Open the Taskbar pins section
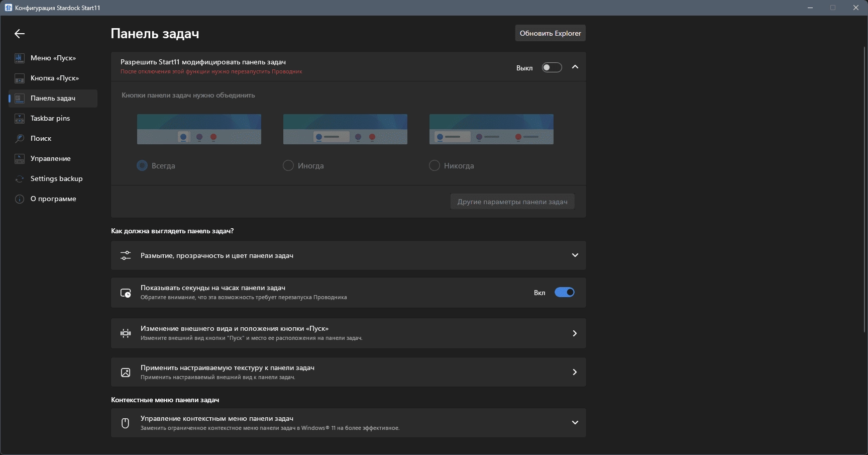Viewport: 868px width, 455px height. point(53,119)
